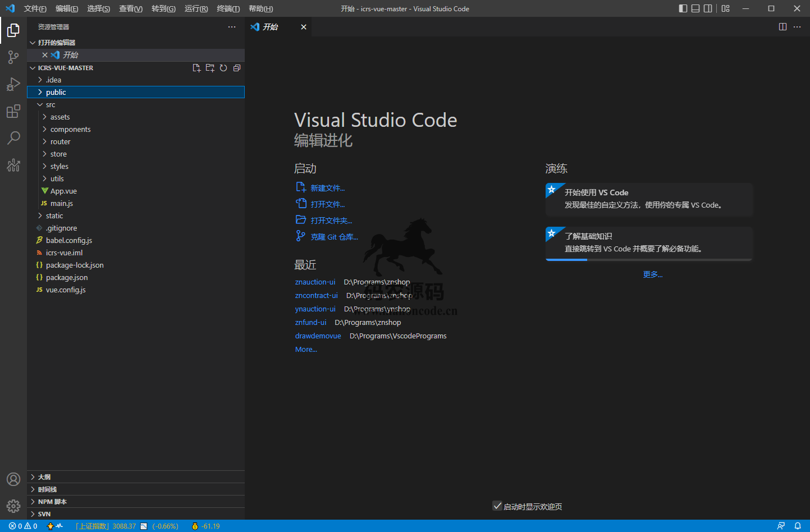Select the 开始 editor tab
810x532 pixels.
(x=278, y=27)
